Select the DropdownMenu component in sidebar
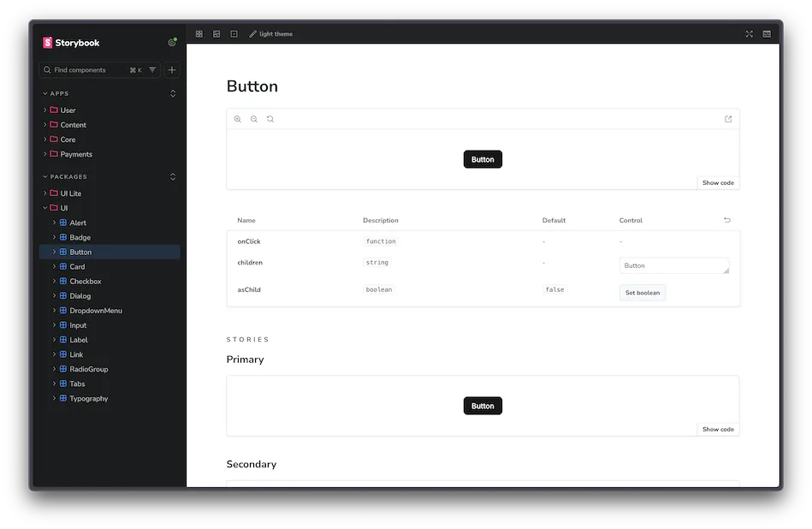 pyautogui.click(x=96, y=311)
